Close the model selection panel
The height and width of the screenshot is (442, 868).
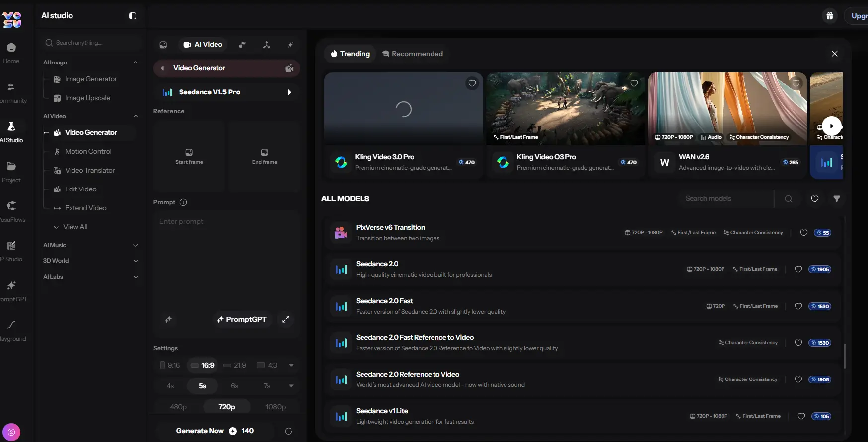point(835,54)
